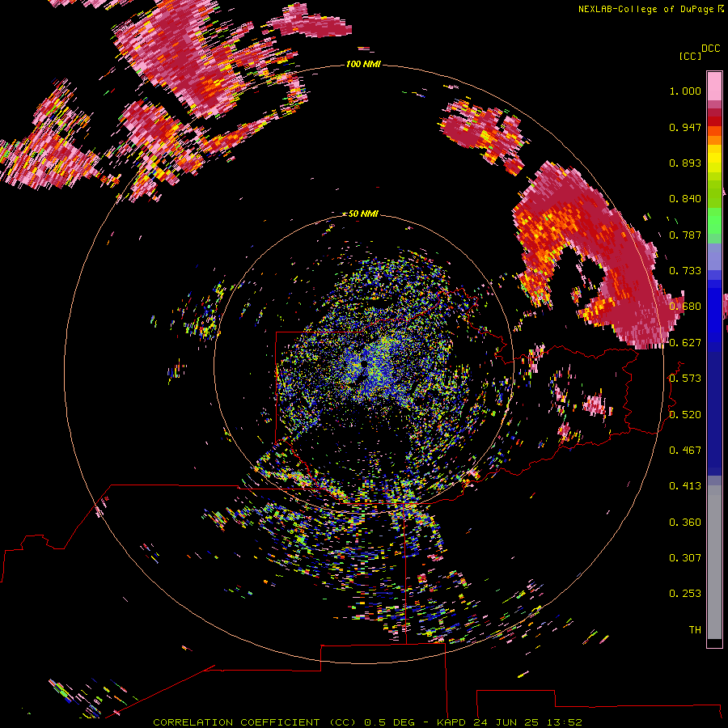Viewport: 728px width, 728px height.
Task: Click the 100 NMI range ring label
Action: tap(363, 64)
